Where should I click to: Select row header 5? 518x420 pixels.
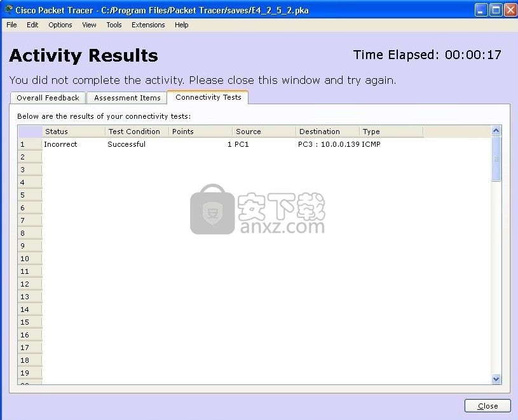pyautogui.click(x=30, y=195)
